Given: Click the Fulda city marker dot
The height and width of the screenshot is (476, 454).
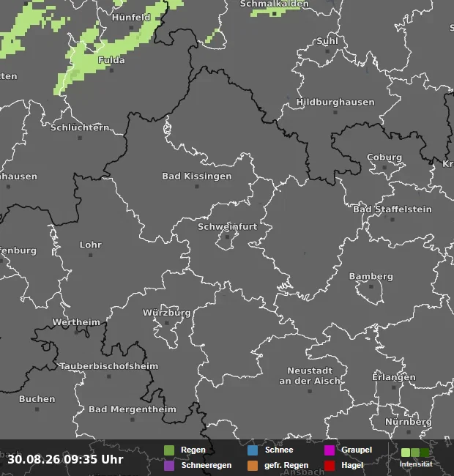Looking at the screenshot, I should (x=111, y=70).
